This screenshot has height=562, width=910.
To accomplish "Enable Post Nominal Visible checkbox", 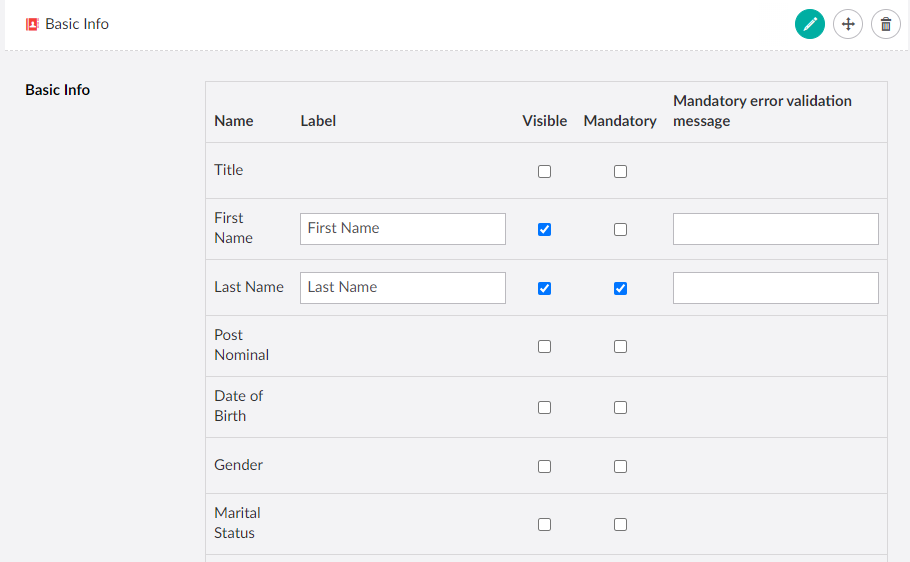I will click(x=544, y=346).
